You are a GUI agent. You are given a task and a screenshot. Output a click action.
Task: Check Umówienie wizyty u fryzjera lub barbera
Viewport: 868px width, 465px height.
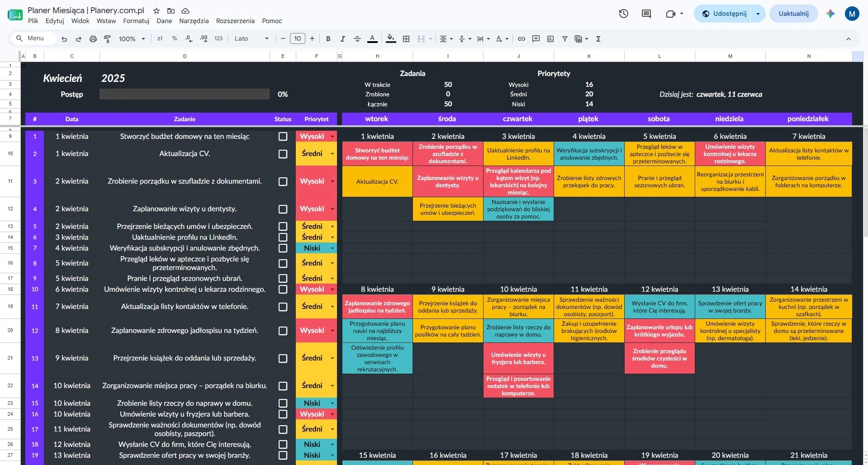coord(283,414)
